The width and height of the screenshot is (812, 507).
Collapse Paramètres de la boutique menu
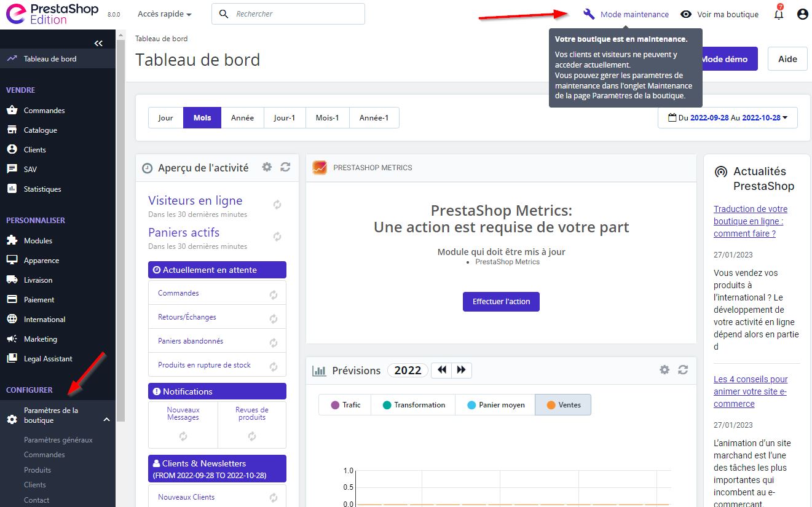click(x=106, y=420)
